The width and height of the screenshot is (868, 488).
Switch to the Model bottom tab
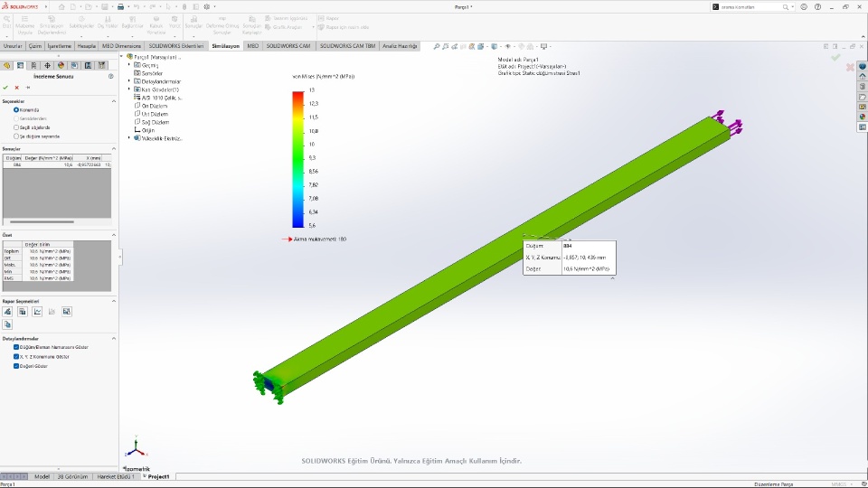click(42, 476)
